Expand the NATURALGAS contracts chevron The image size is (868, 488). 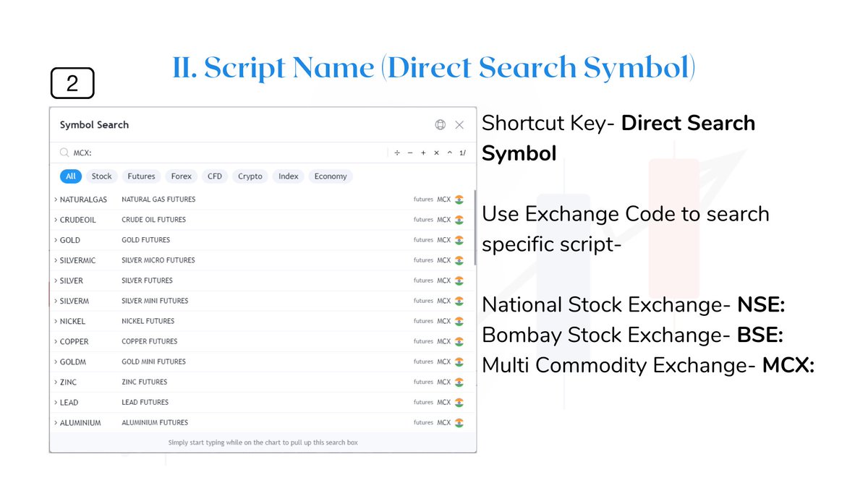click(56, 200)
